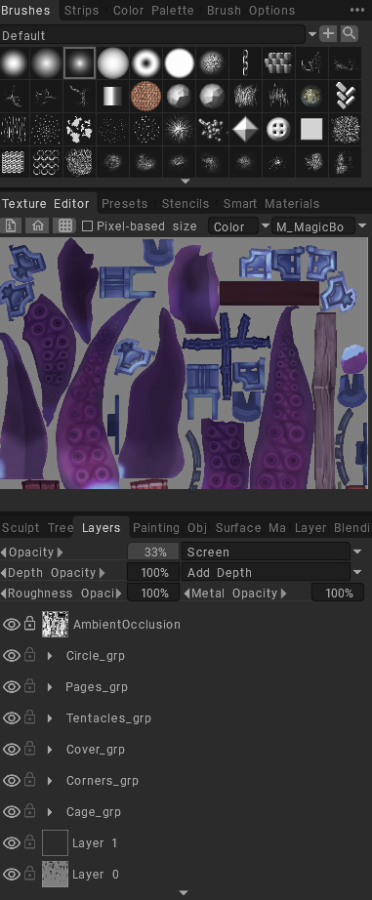
Task: Select the chain link brush
Action: (245, 62)
